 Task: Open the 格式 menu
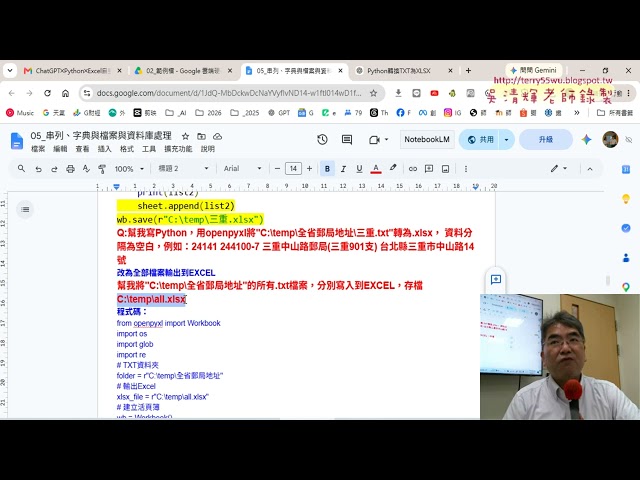point(127,149)
